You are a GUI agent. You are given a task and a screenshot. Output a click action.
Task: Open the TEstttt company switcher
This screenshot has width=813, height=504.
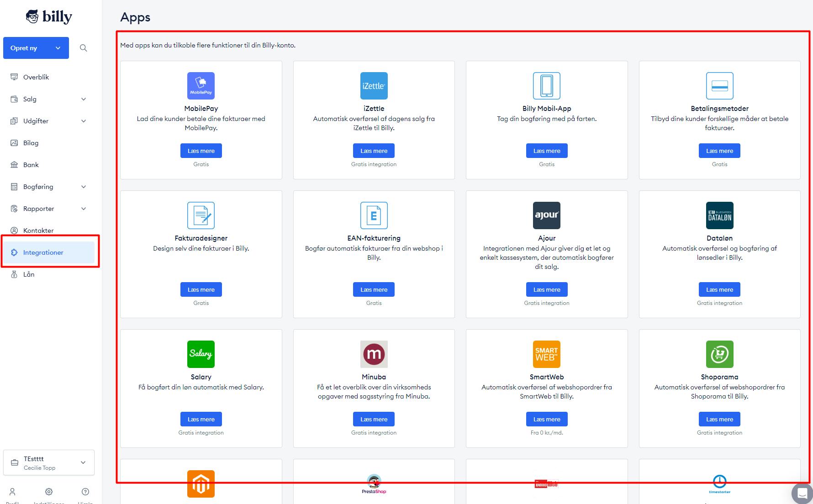49,462
